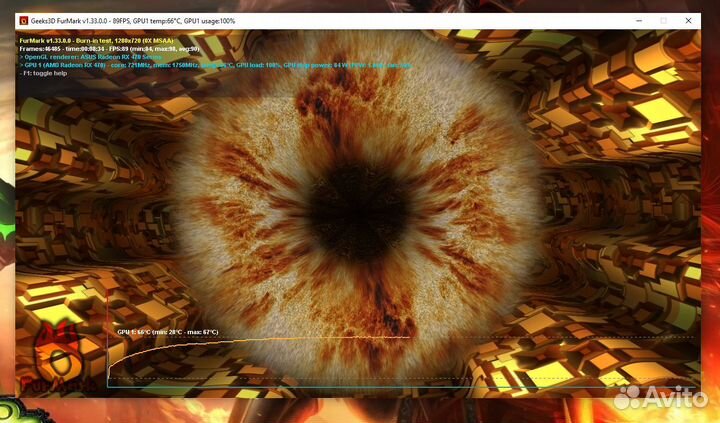Click the Frames and FPS statistics line
Viewport: 720px width, 423px height.
[109, 49]
